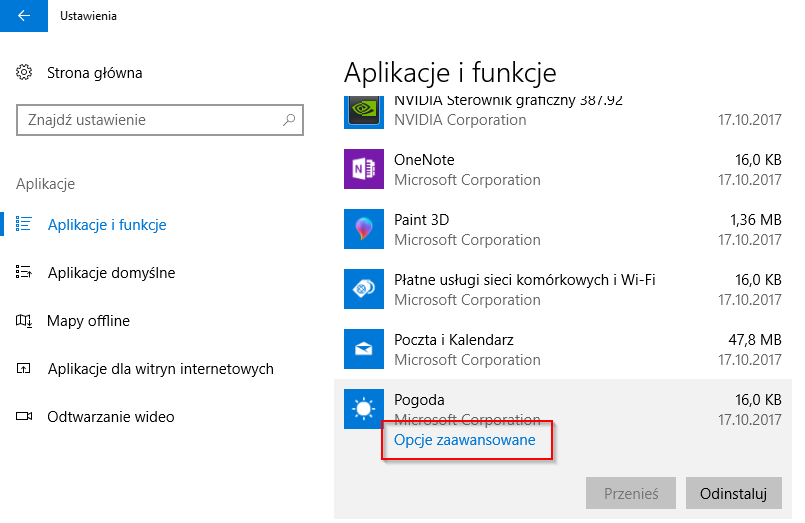805x523 pixels.
Task: Click the Ustawienia window title
Action: [x=88, y=16]
